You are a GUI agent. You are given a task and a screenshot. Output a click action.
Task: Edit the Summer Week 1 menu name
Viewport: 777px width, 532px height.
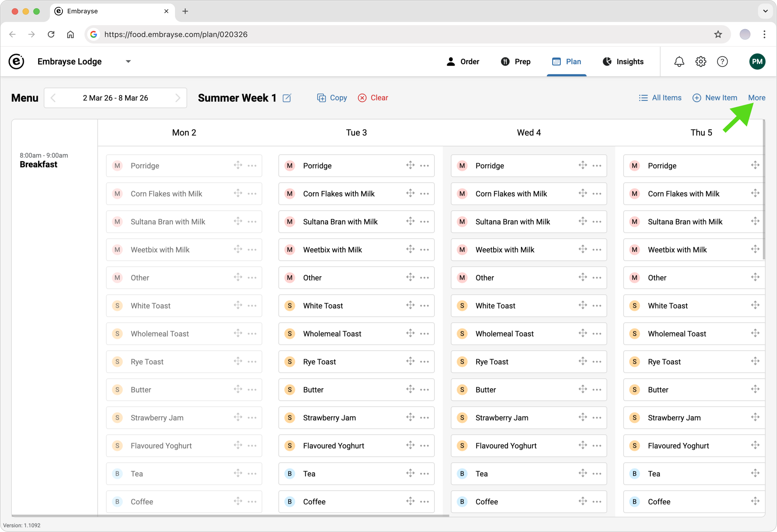(287, 98)
